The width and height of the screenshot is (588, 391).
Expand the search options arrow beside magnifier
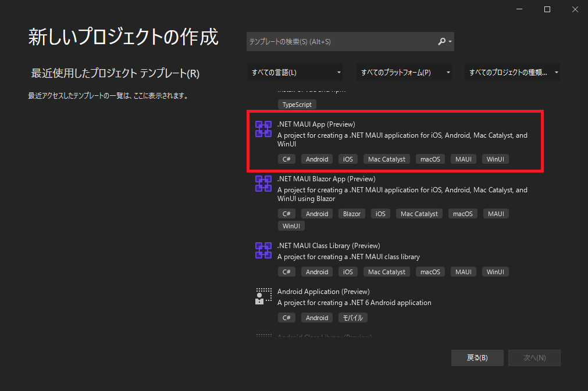click(x=450, y=42)
